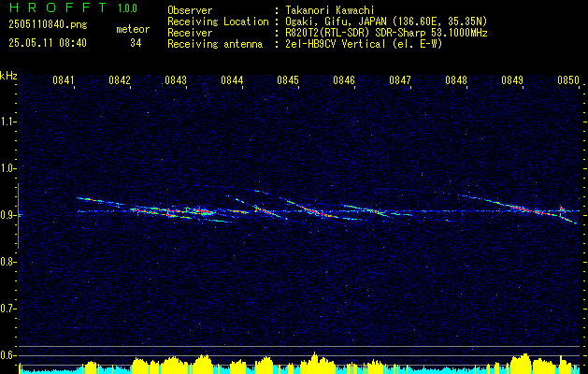The image size is (588, 374).
Task: Click the Observer label
Action: (190, 10)
